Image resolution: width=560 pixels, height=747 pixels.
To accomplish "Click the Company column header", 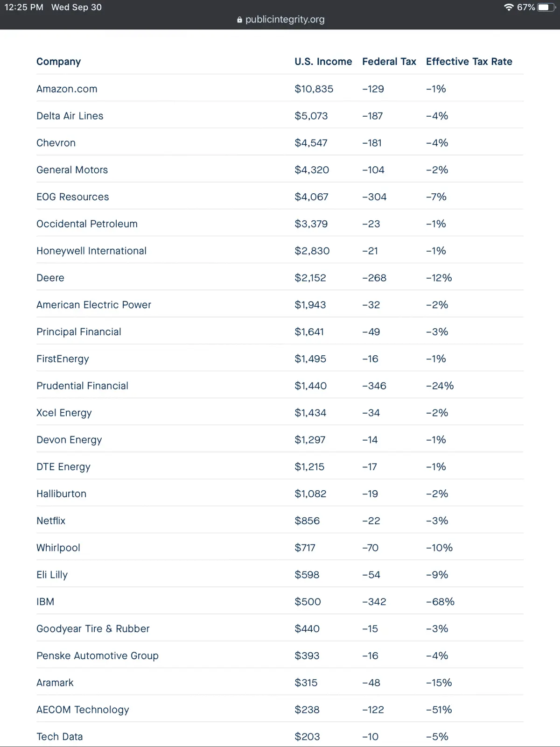I will click(x=59, y=62).
